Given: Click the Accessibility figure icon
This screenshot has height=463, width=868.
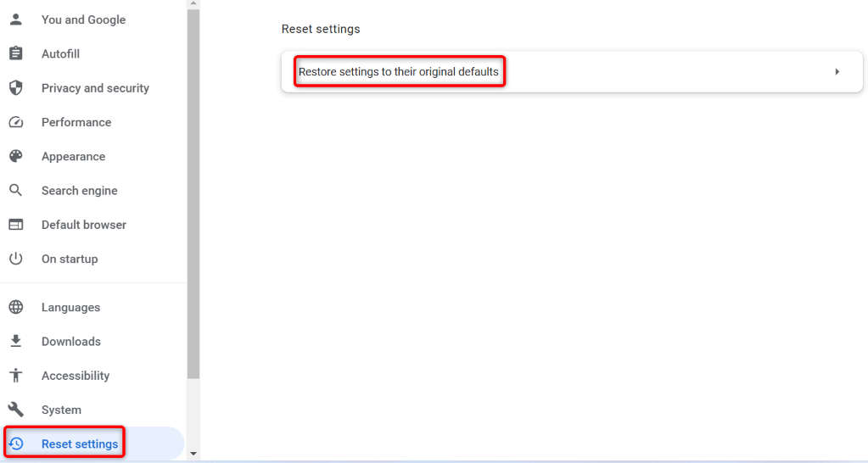Looking at the screenshot, I should pos(15,376).
